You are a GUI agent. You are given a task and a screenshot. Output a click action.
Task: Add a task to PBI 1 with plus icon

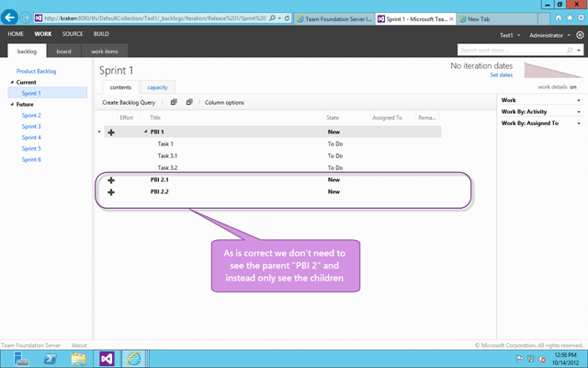point(111,132)
